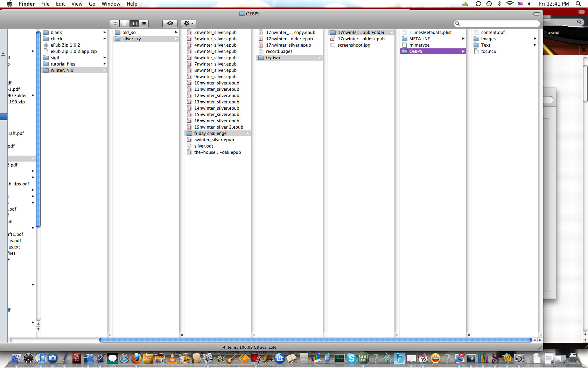Expand the check folder arrow

[104, 39]
